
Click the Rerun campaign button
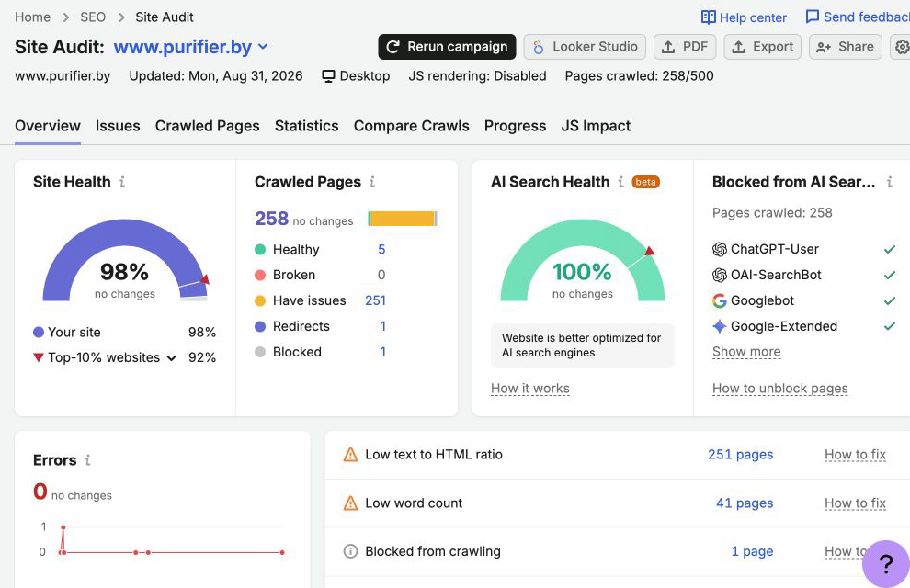pyautogui.click(x=447, y=47)
